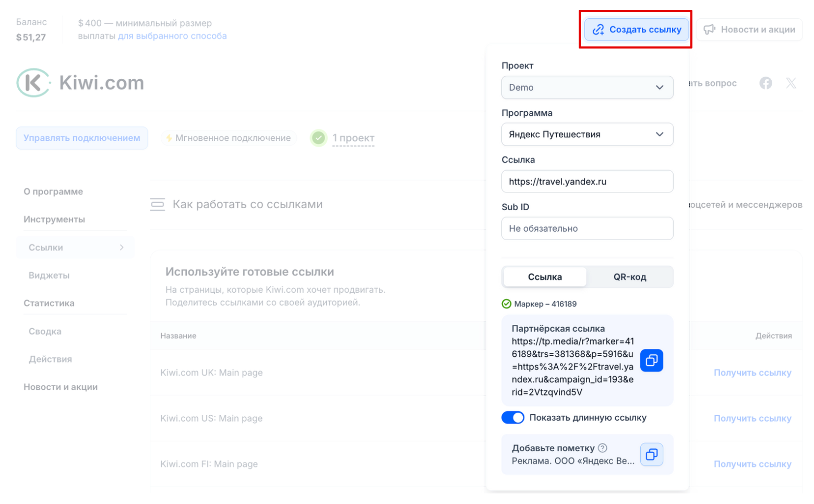Click the list icon beside Как работать со ссылками

point(158,205)
